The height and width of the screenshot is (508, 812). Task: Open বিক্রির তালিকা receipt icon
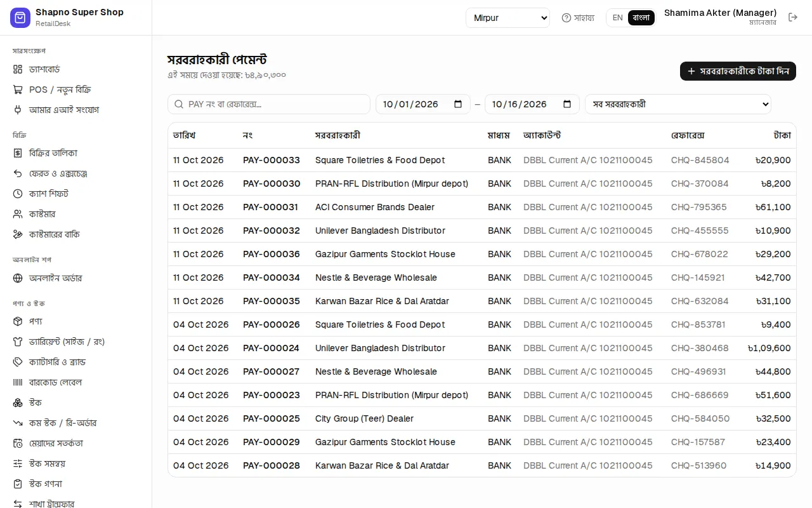18,153
